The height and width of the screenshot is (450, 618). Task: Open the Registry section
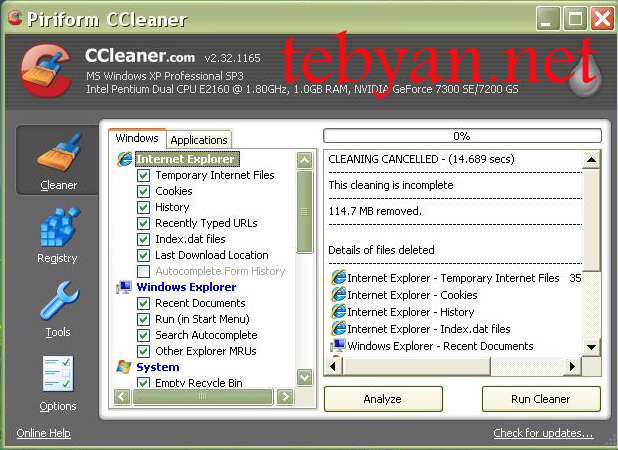58,235
